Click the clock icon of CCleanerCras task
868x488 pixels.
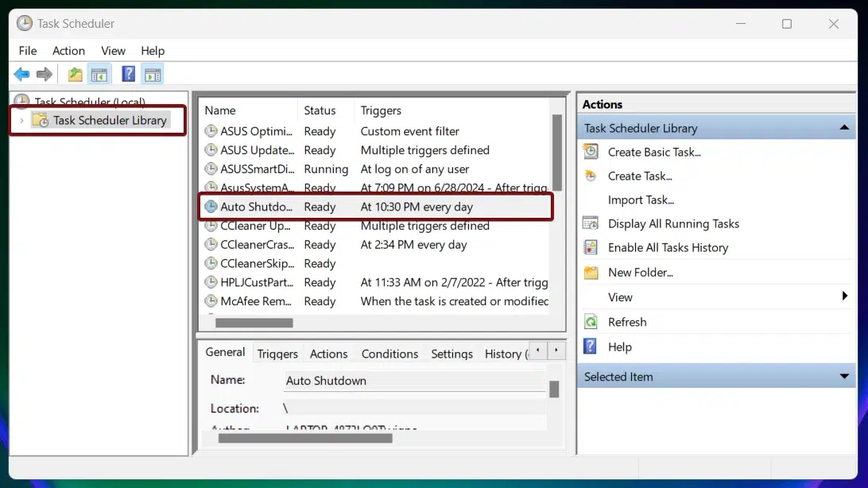point(211,245)
